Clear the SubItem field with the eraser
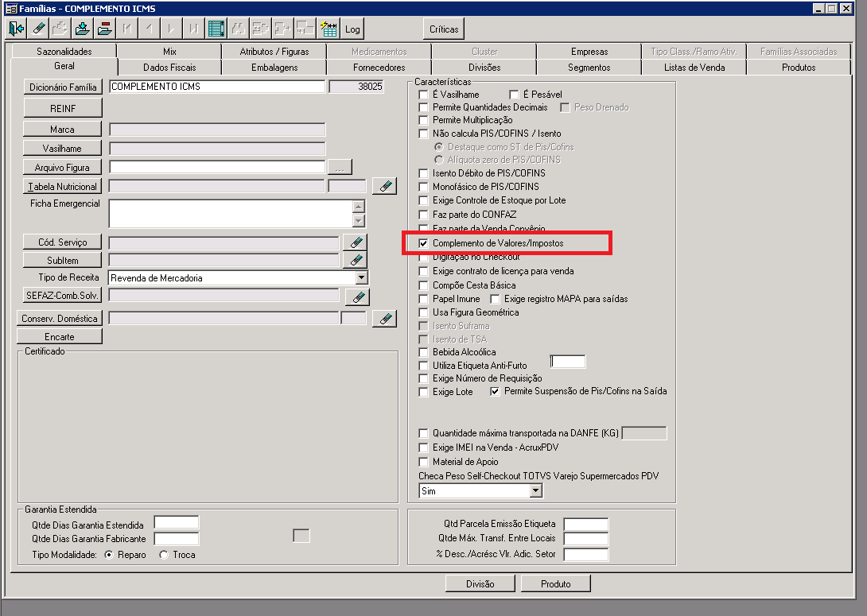 pos(355,260)
